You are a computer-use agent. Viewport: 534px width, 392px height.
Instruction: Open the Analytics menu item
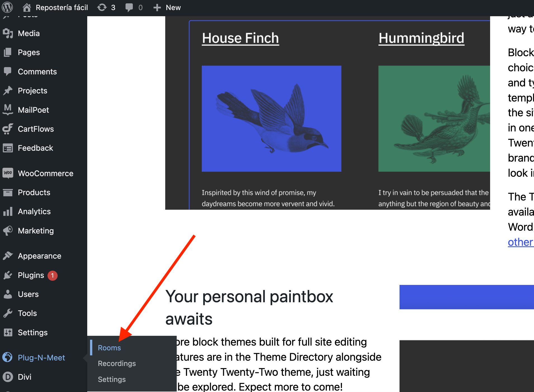point(34,211)
